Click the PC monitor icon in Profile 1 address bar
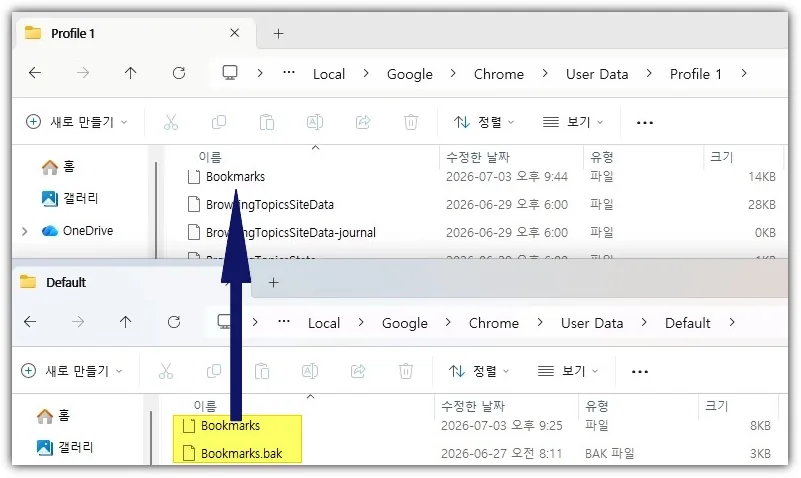801x478 pixels. (x=230, y=73)
